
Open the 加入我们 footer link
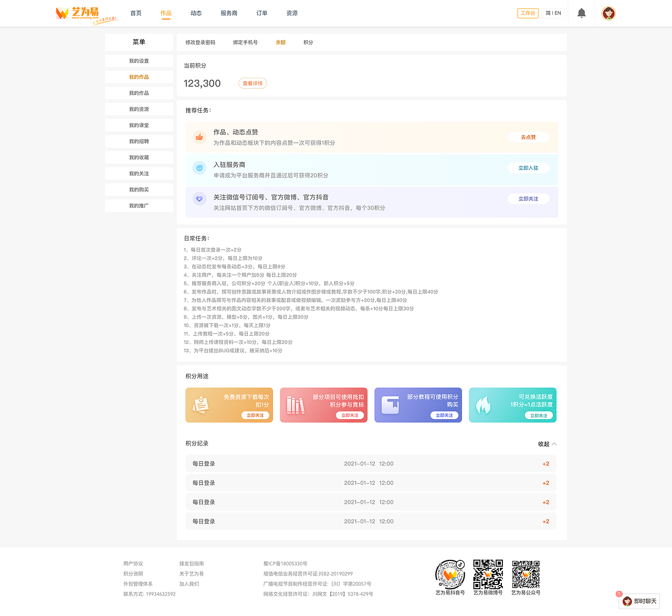click(x=189, y=584)
